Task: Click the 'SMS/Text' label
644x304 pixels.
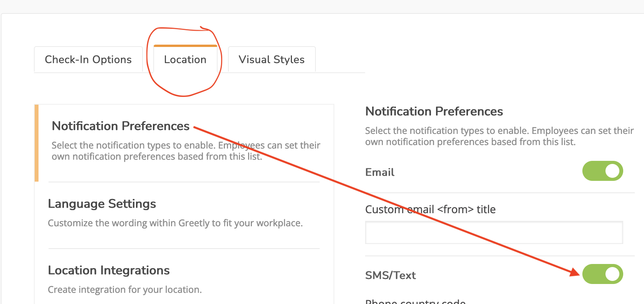Action: click(x=391, y=276)
